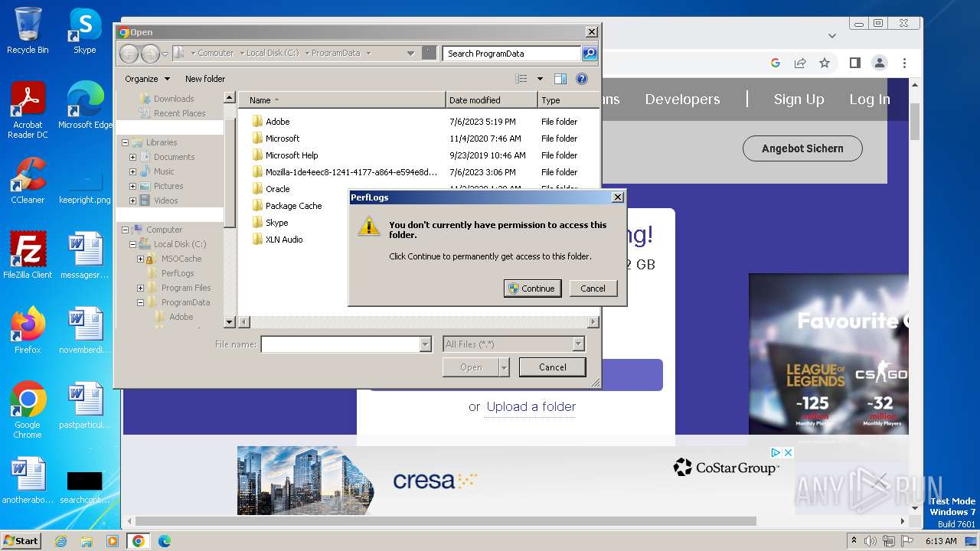Open the Recycle Bin desktop icon

pos(28,31)
